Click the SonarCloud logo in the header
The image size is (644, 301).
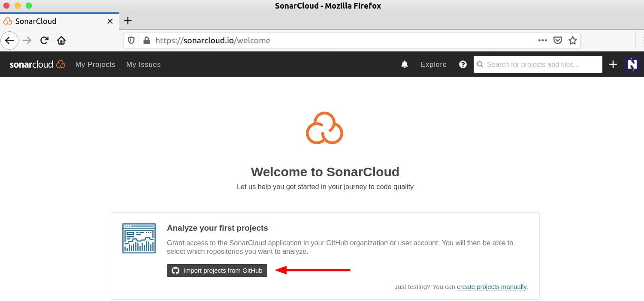(37, 64)
